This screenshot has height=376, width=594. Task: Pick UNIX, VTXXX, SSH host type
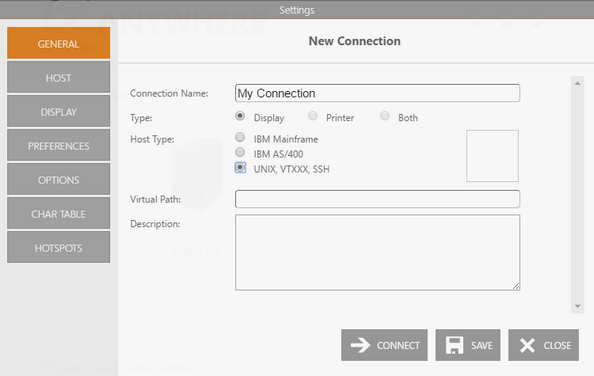(x=240, y=167)
